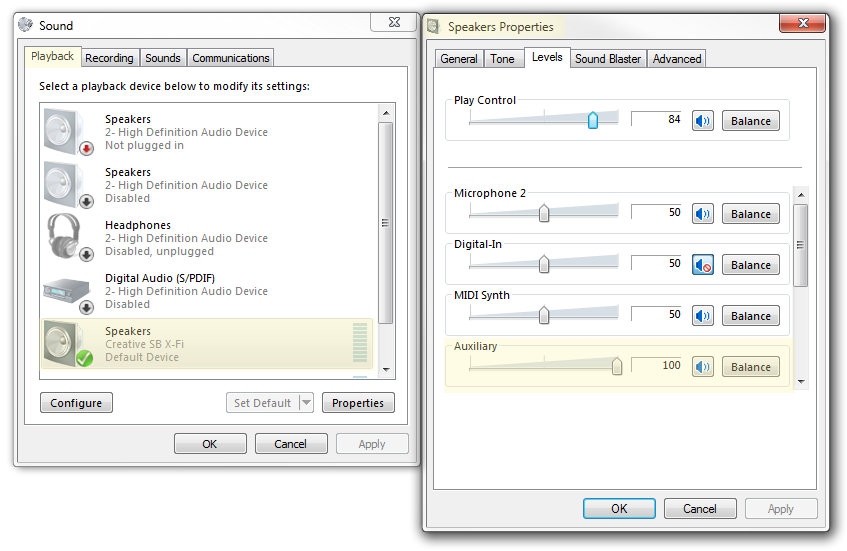Viewport: 847px width, 551px height.
Task: Click Cancel in the Sound window
Action: 291,444
